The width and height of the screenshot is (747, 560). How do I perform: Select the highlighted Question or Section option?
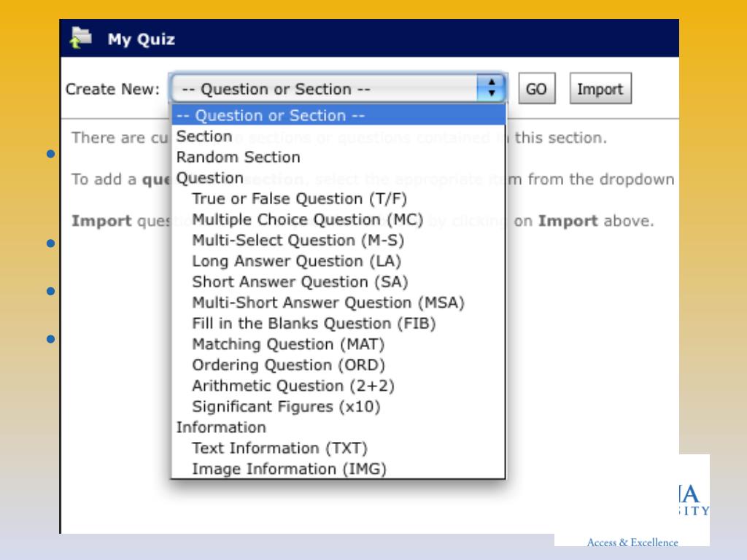tap(338, 115)
